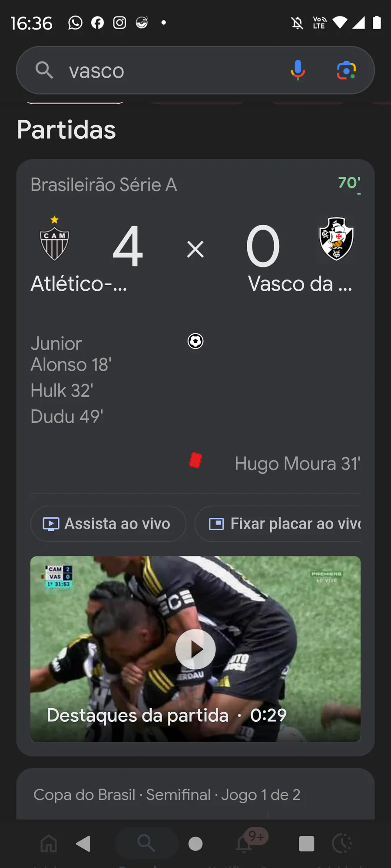Tap the microphone voice search icon
The height and width of the screenshot is (868, 391).
(x=298, y=70)
